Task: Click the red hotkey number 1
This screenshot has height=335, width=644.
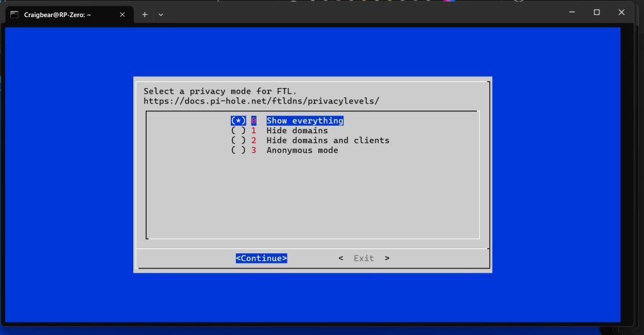Action: (x=254, y=131)
